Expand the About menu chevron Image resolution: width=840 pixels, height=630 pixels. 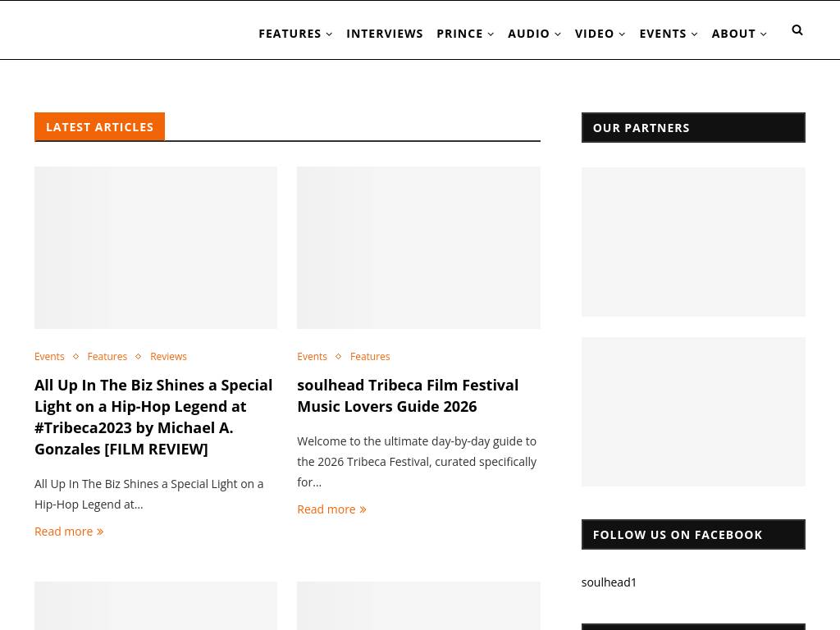pos(764,34)
